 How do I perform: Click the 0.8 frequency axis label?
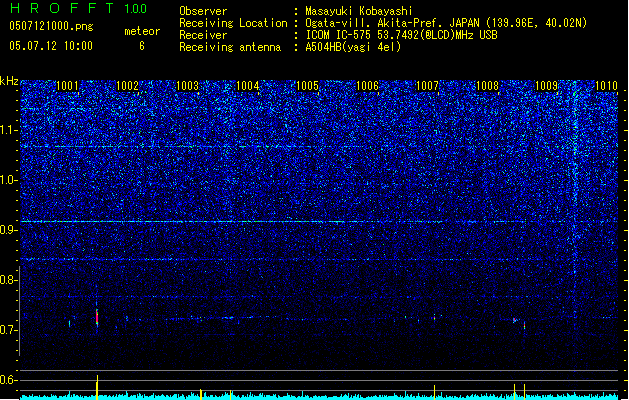click(9, 280)
